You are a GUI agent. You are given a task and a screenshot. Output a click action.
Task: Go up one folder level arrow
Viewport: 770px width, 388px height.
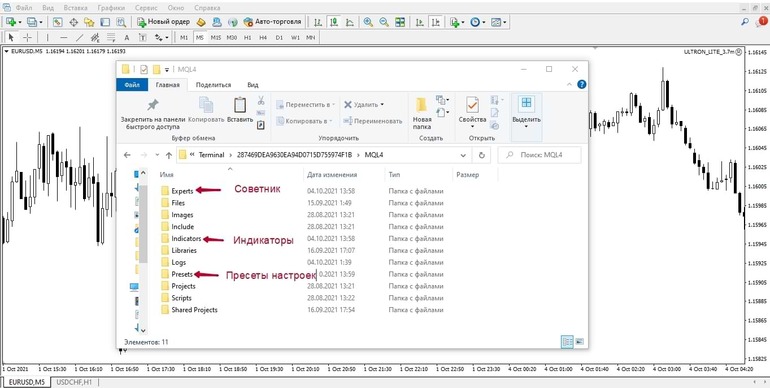169,155
